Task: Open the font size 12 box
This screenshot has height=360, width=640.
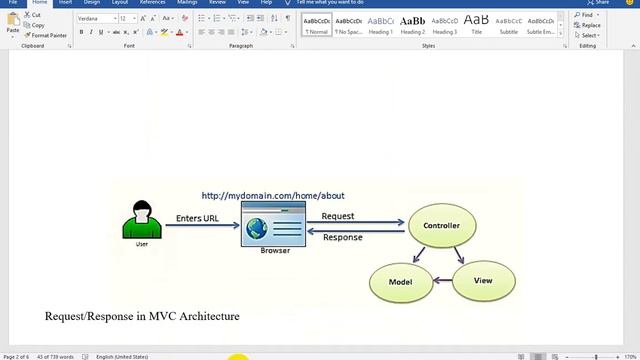Action: click(127, 19)
